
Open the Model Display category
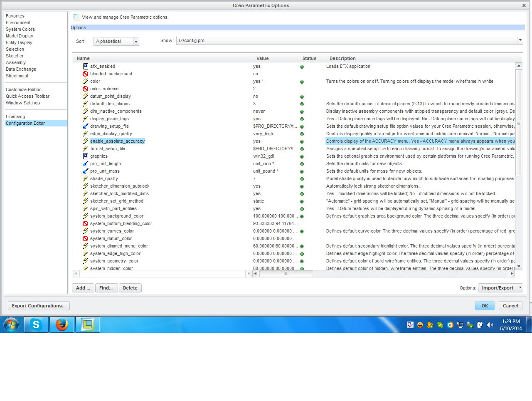[20, 36]
